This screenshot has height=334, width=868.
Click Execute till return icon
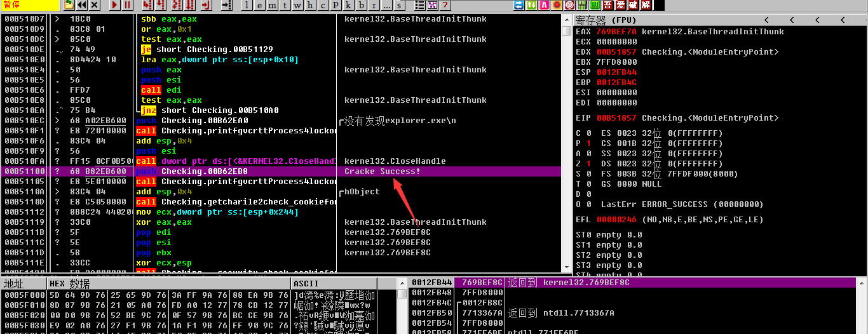pos(206,5)
